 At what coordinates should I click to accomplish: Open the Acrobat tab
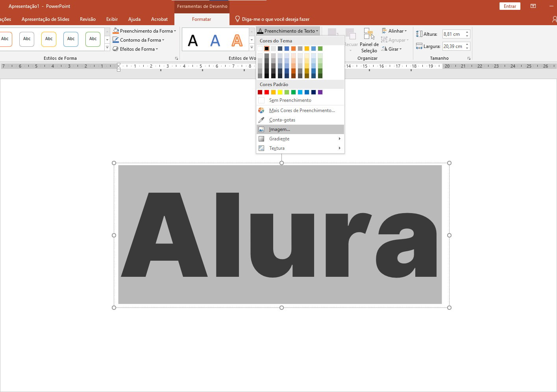click(159, 19)
